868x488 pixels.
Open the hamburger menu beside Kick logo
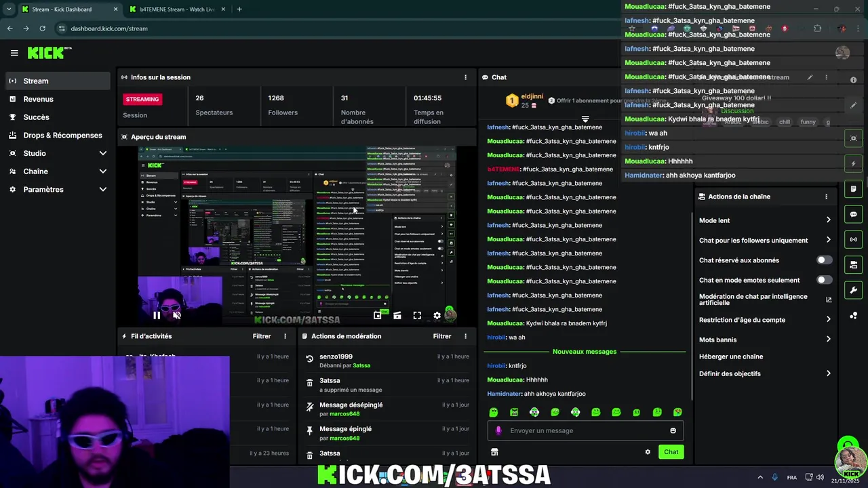(14, 53)
